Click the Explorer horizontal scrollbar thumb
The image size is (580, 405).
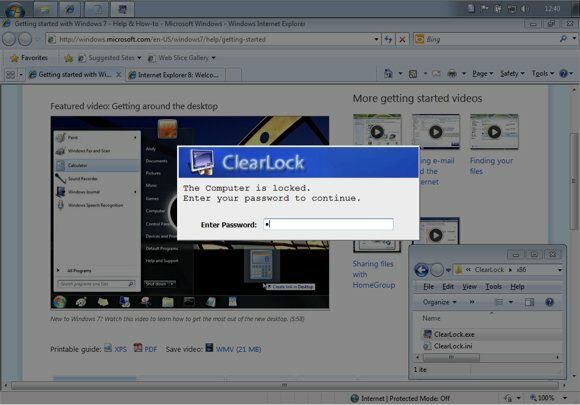pyautogui.click(x=451, y=357)
